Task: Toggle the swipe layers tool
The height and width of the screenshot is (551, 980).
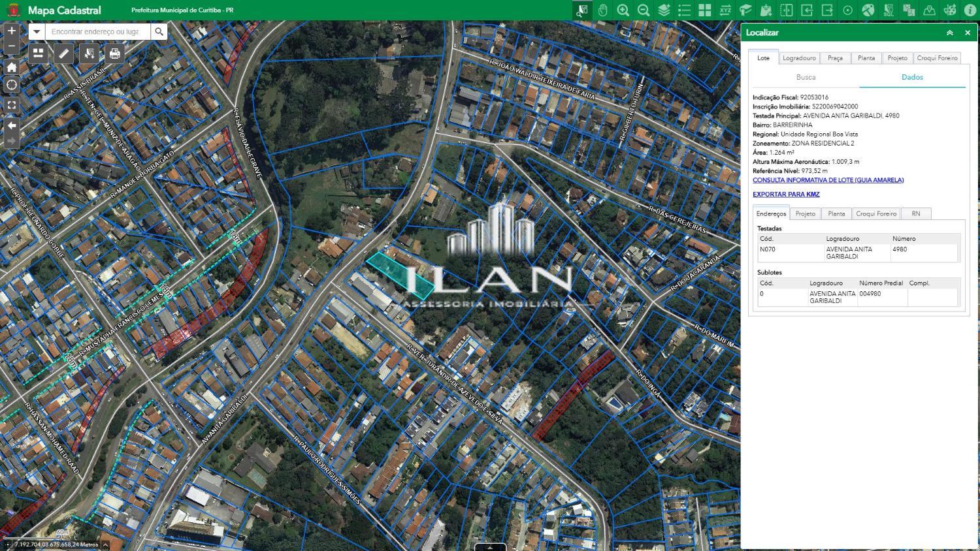Action: 787,10
